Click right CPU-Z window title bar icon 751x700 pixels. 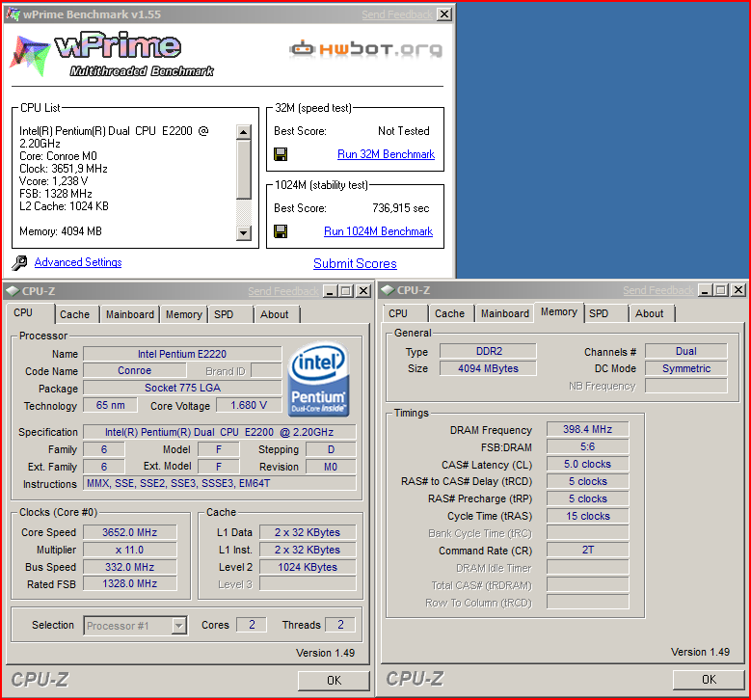(388, 290)
